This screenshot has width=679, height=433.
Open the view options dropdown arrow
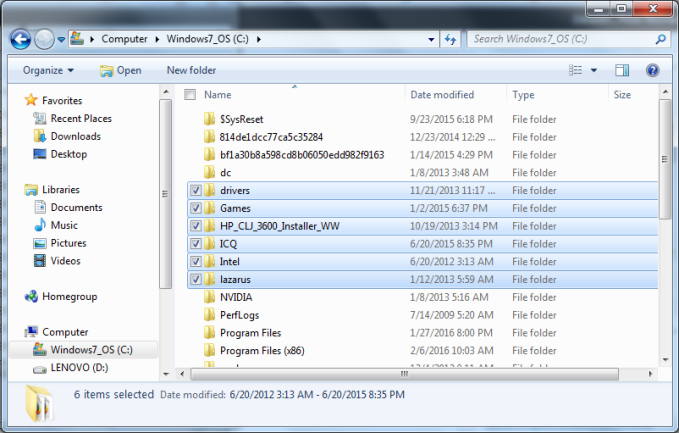coord(594,70)
